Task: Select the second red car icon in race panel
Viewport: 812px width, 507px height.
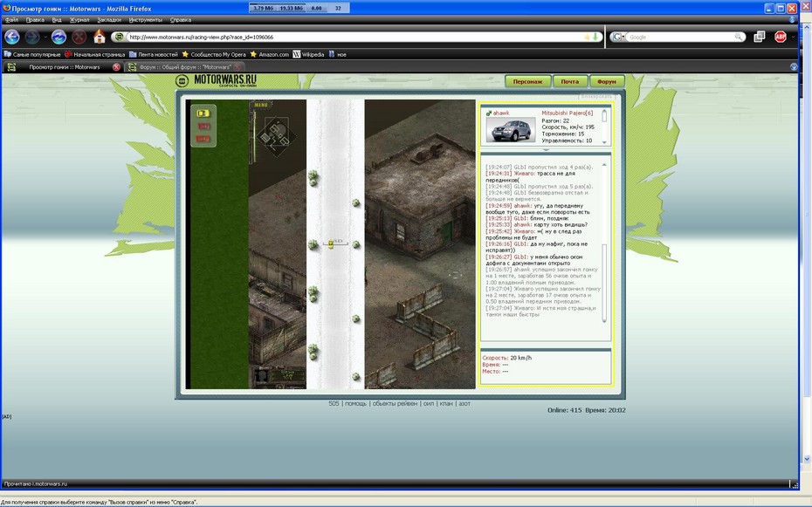Action: pos(203,139)
